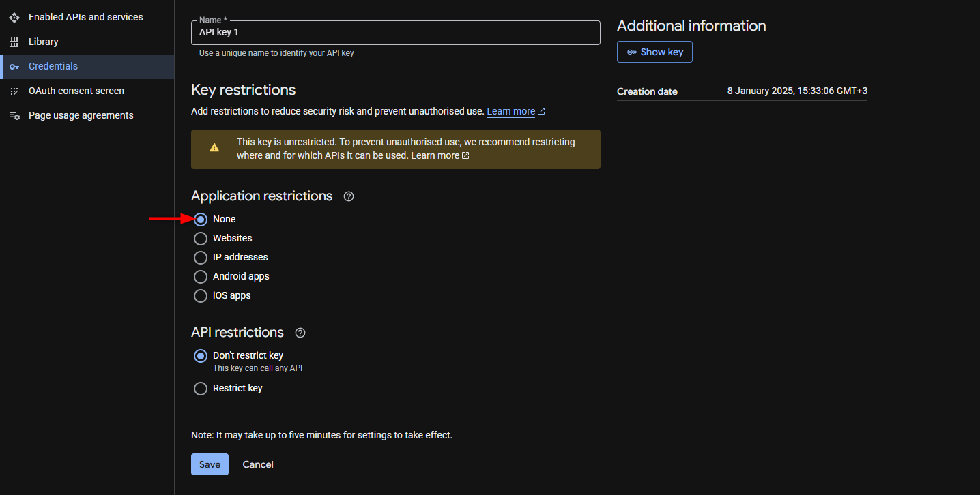The width and height of the screenshot is (980, 495).
Task: Open OAuth consent screen menu item
Action: coord(76,91)
